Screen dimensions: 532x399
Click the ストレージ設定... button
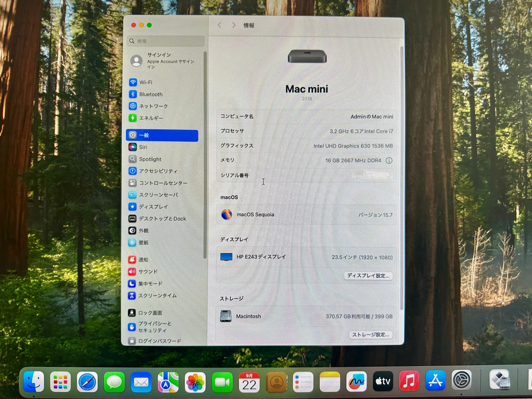[x=370, y=335]
